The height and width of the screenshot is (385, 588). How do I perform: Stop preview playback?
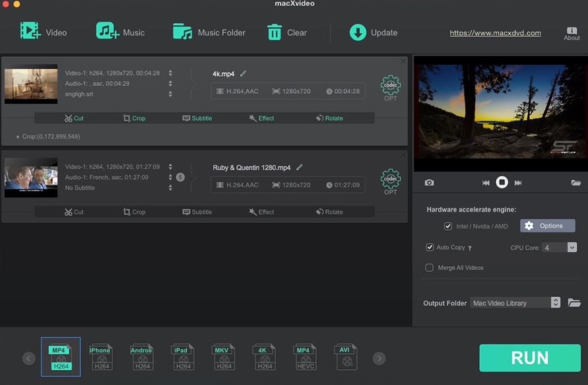502,182
